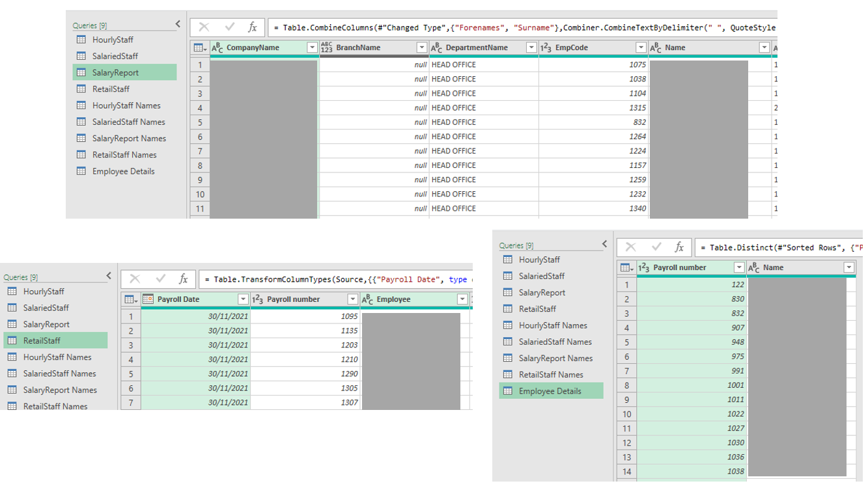Open the table corner menu beside CompanyName header
This screenshot has height=490, width=868.
tap(200, 48)
